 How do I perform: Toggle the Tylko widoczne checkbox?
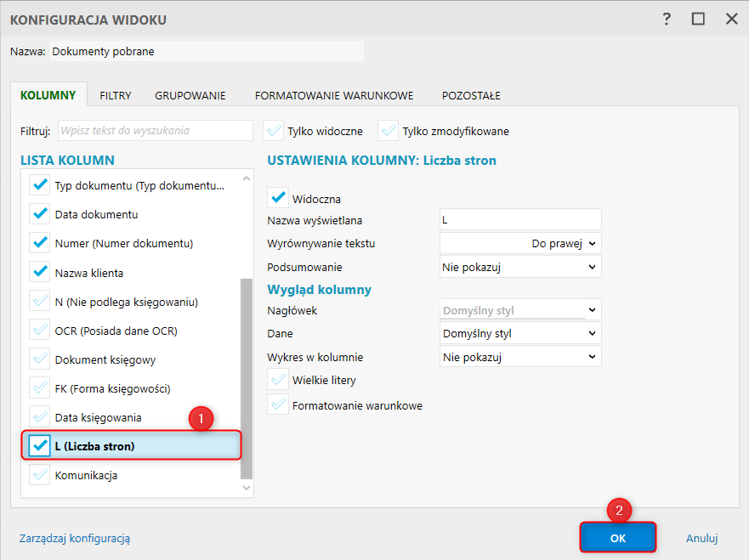pos(274,131)
